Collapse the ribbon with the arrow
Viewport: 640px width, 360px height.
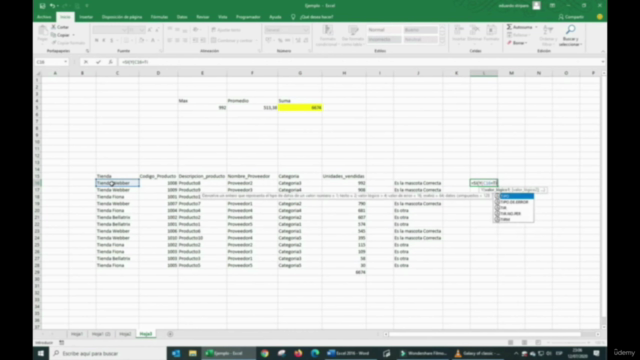(603, 51)
